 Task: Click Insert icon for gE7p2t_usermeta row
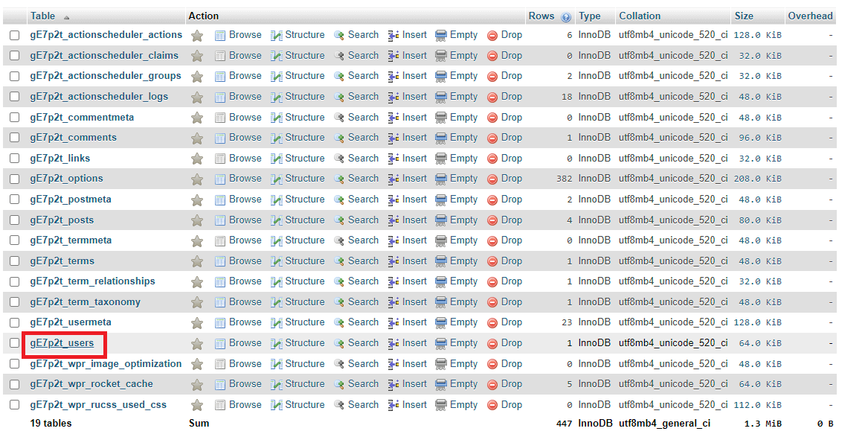coord(394,322)
